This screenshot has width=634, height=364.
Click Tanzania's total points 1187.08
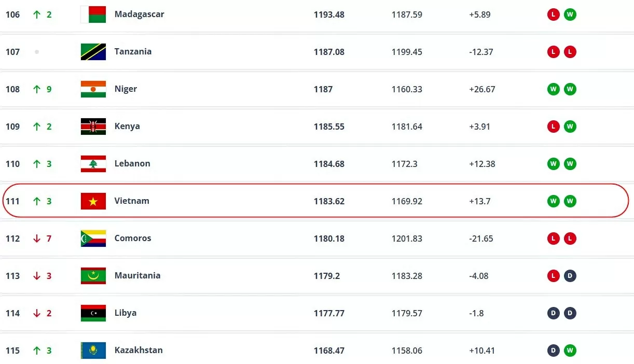tap(329, 52)
